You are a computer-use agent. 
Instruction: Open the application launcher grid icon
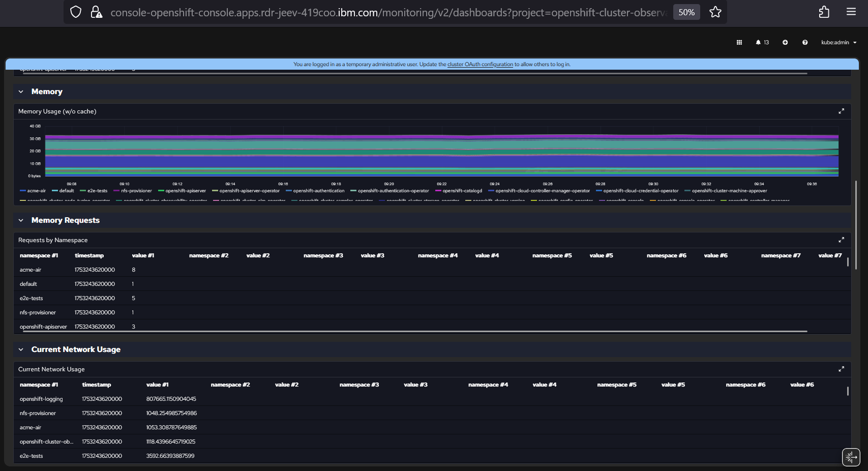coord(739,43)
